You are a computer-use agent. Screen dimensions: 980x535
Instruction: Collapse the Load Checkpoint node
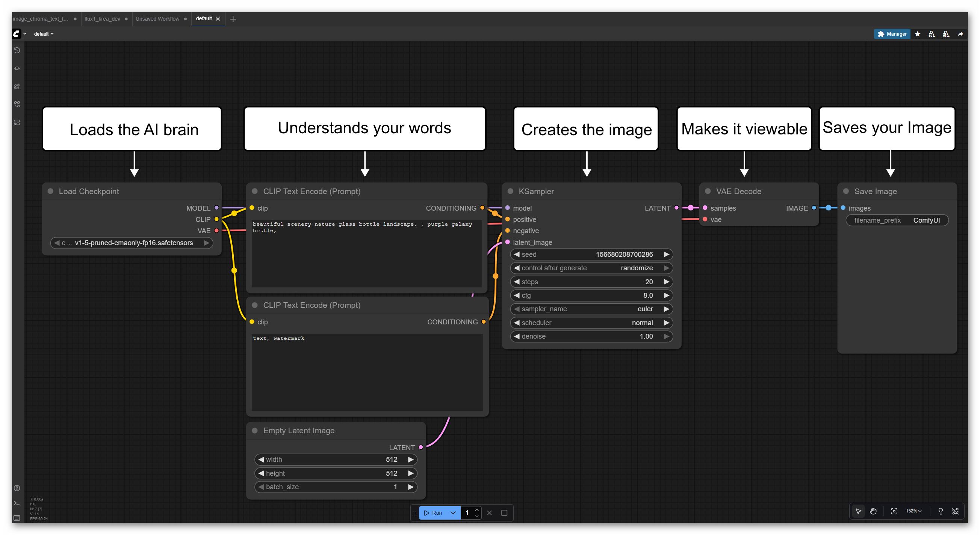pyautogui.click(x=50, y=191)
